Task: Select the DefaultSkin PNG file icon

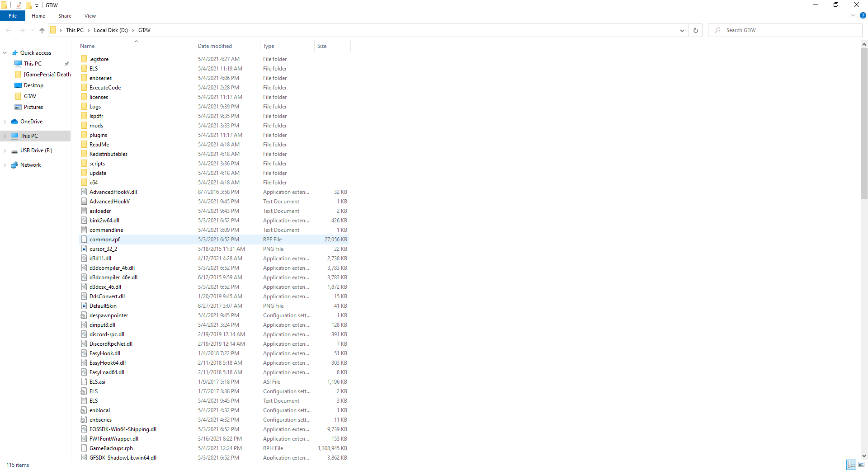Action: [x=84, y=306]
